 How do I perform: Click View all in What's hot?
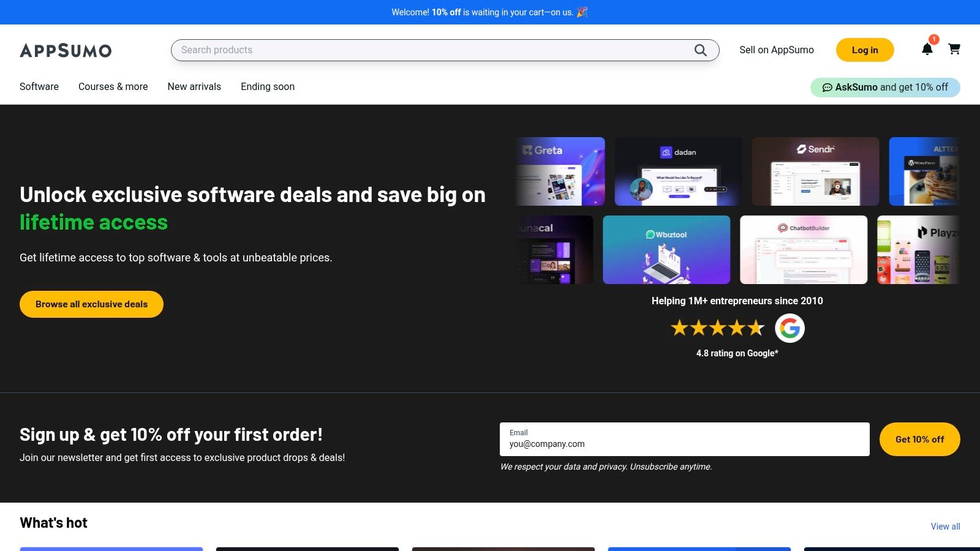[945, 527]
